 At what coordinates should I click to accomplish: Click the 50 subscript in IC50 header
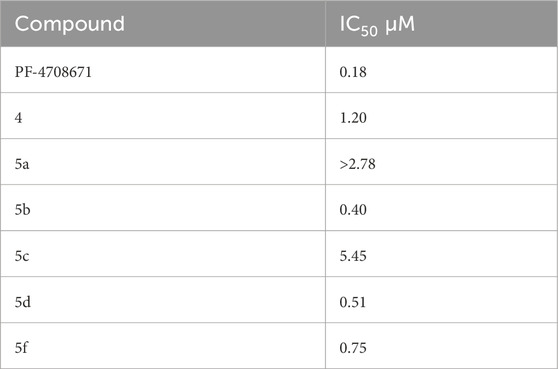369,31
